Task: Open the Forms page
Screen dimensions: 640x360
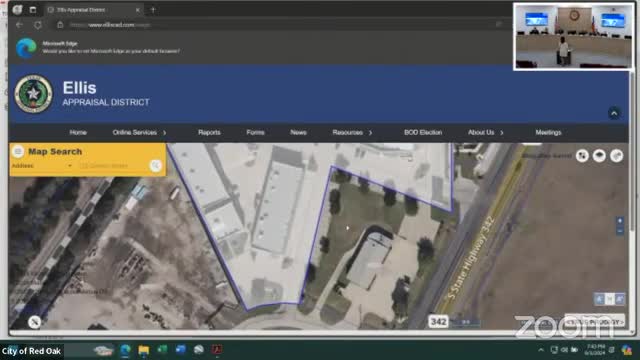Action: pos(256,132)
